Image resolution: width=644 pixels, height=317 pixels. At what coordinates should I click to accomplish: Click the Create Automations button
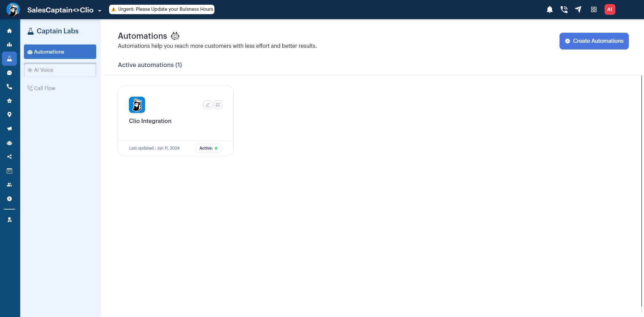(x=594, y=41)
